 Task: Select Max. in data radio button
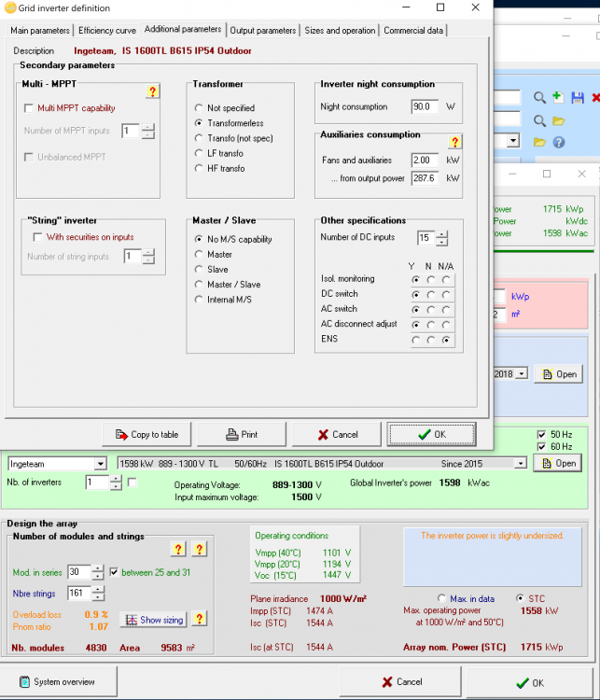[441, 598]
